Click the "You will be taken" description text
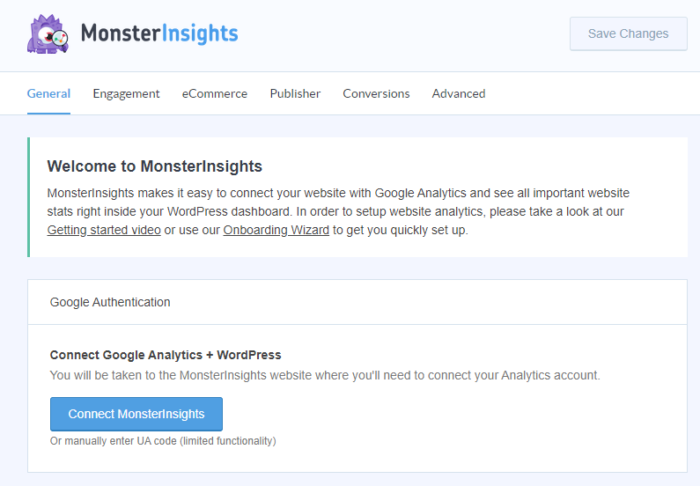 click(324, 375)
